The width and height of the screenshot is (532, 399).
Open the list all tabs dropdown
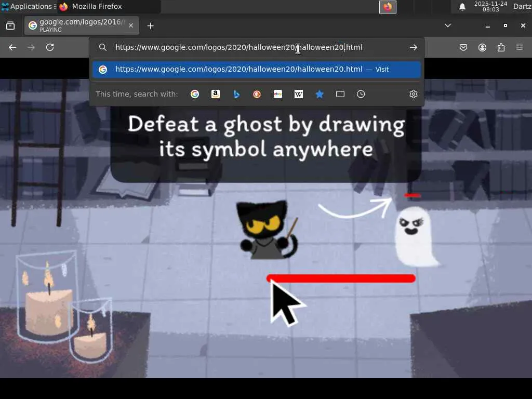coord(448,25)
